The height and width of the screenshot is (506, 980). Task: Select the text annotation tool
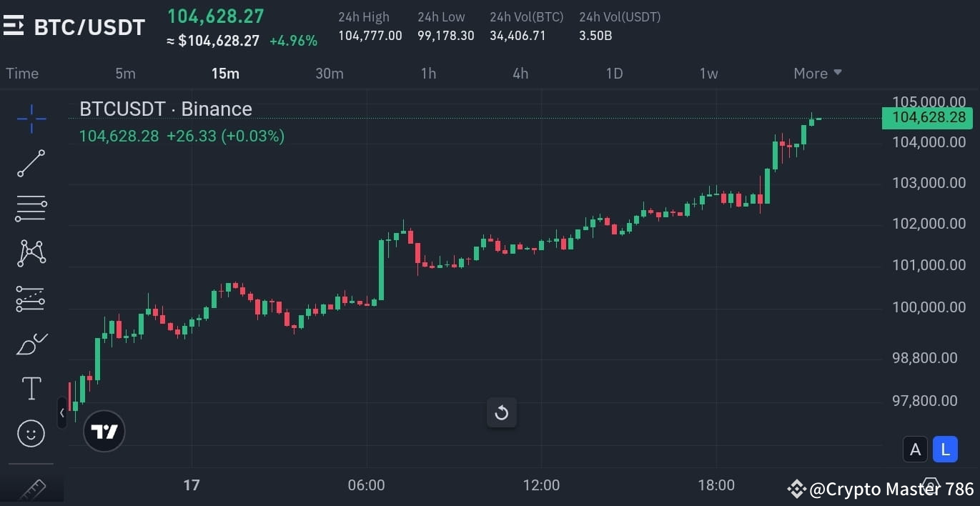click(31, 388)
